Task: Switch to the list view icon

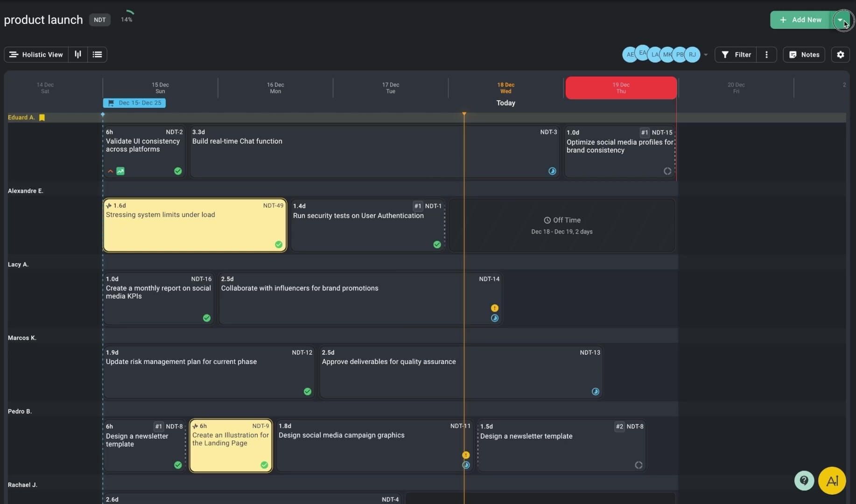Action: (97, 55)
